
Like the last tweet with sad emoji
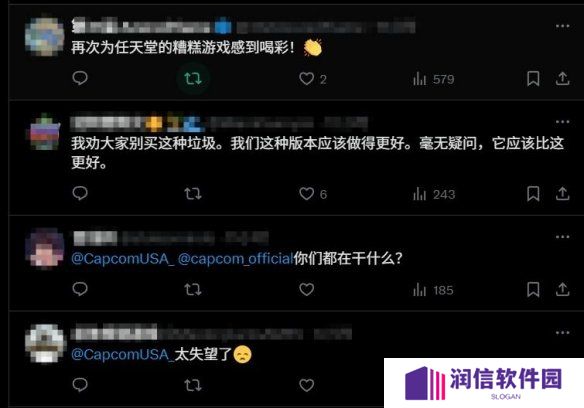(x=307, y=385)
